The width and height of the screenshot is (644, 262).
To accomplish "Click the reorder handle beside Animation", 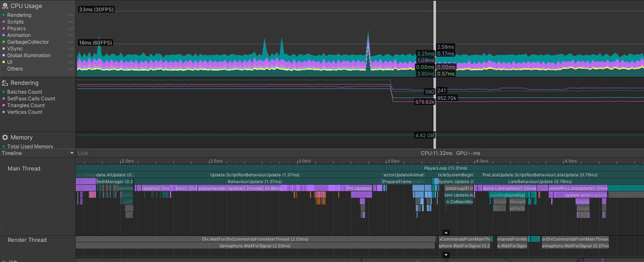I will coord(71,35).
